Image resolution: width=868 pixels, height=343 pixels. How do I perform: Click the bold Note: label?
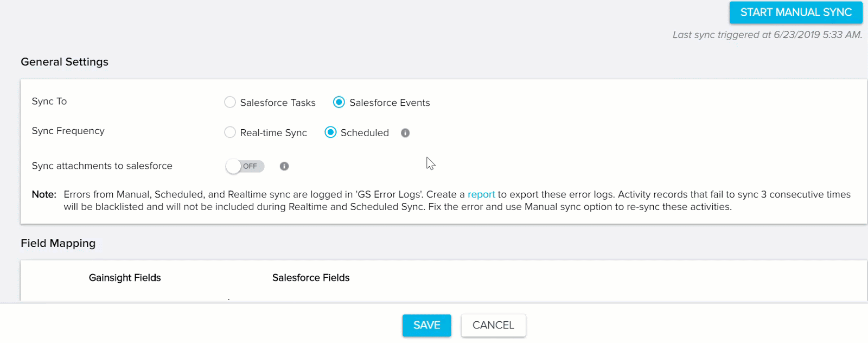coord(44,194)
